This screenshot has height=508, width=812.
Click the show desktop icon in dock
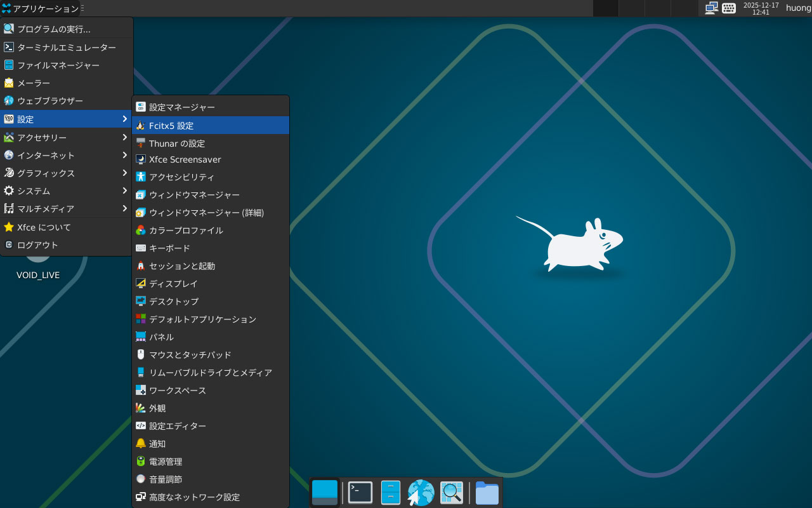click(x=325, y=493)
